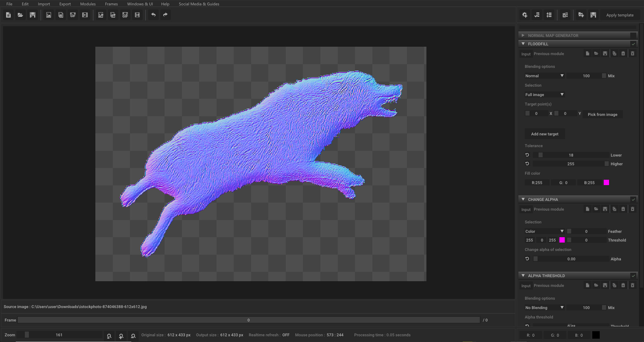This screenshot has height=342, width=644.
Task: Expand the Normal Map Generator panel
Action: pos(523,35)
